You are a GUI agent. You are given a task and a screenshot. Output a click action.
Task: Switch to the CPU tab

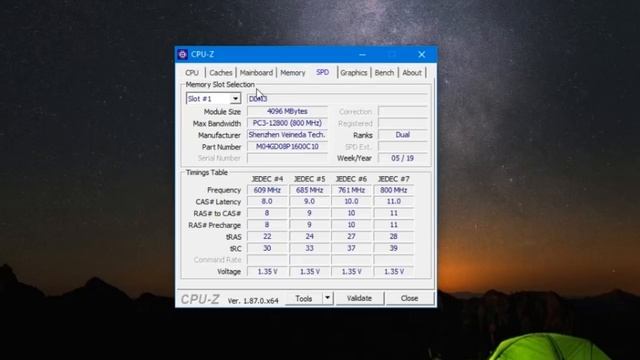pyautogui.click(x=192, y=73)
